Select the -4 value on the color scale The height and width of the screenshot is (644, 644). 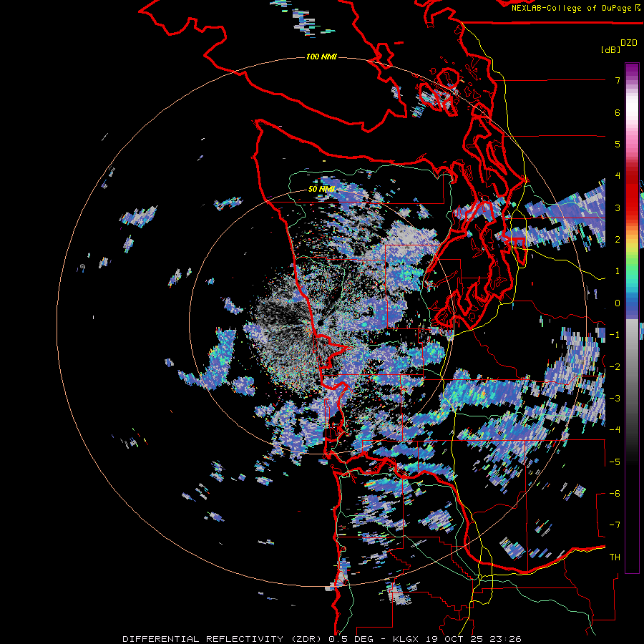click(x=615, y=430)
